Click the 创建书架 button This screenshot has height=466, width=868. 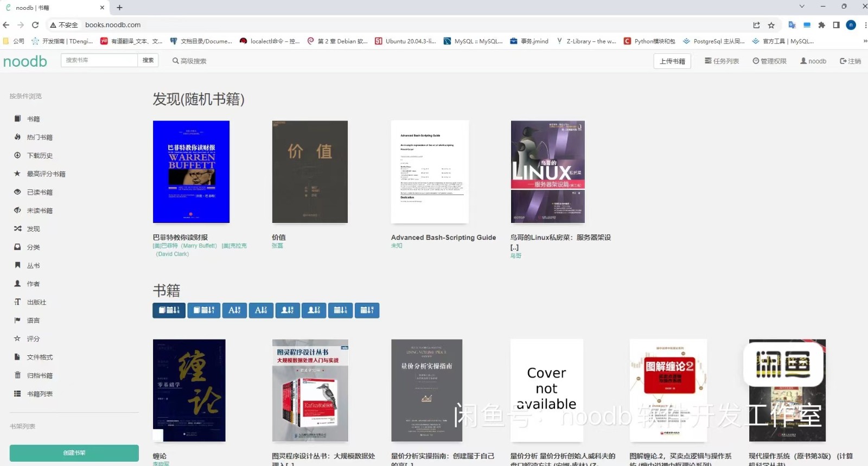pos(74,453)
